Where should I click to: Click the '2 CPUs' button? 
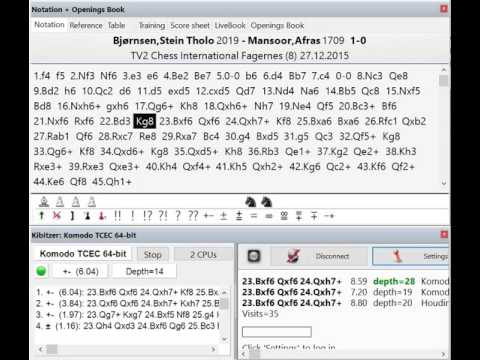coord(203,255)
